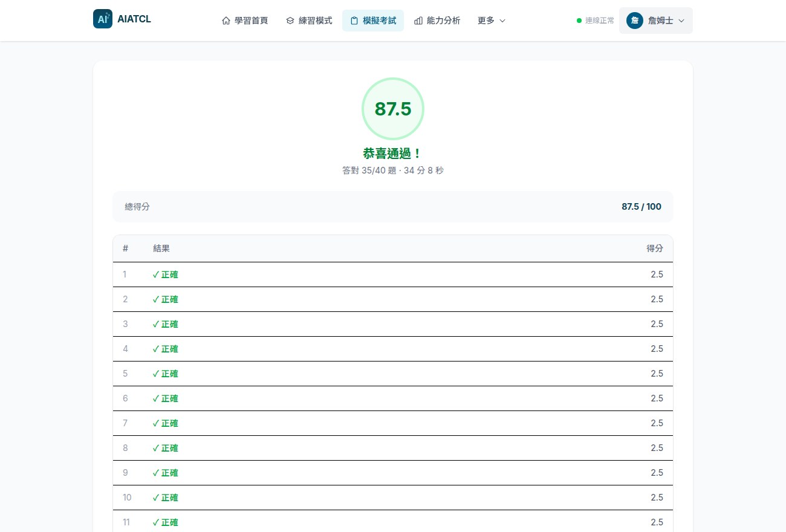786x532 pixels.
Task: Click the # column header
Action: pos(126,248)
